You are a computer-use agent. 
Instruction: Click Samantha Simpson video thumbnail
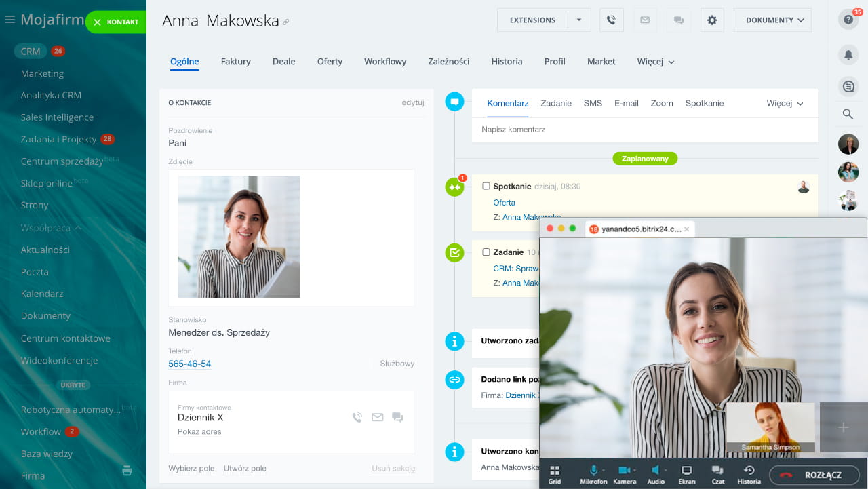770,427
